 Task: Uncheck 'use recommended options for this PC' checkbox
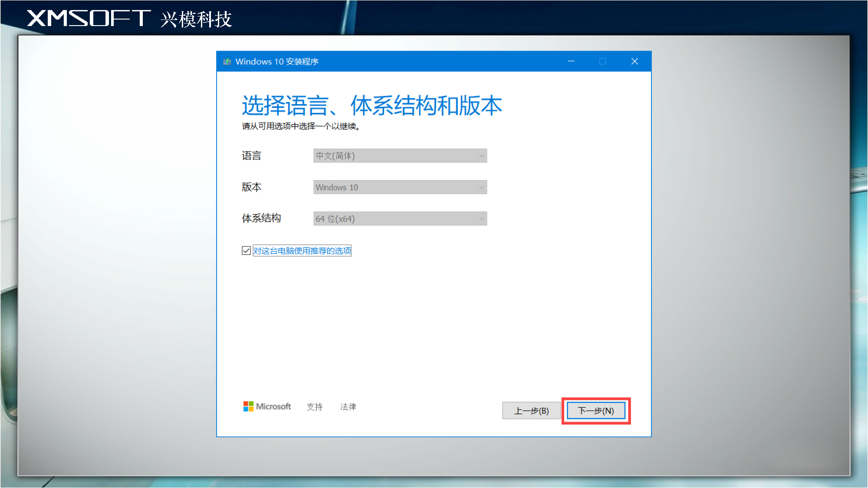[246, 251]
